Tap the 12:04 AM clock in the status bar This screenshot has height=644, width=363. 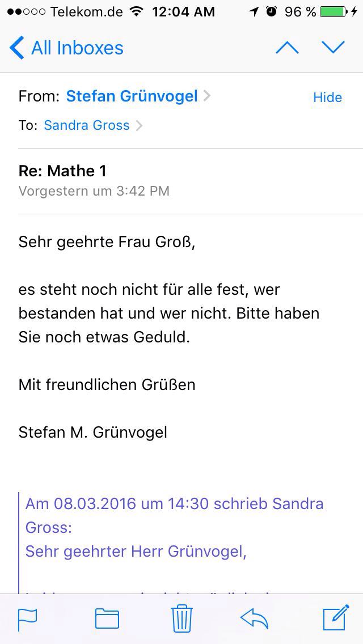click(183, 11)
